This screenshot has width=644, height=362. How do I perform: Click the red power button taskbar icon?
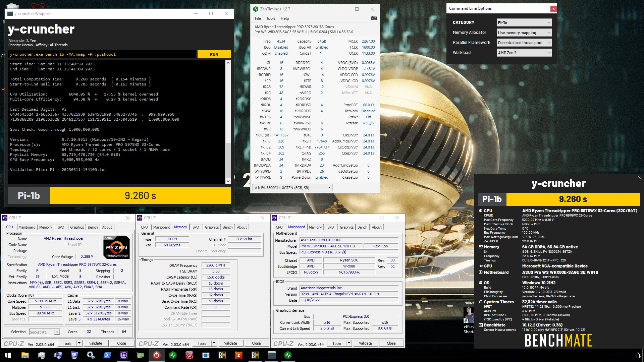[x=156, y=355]
